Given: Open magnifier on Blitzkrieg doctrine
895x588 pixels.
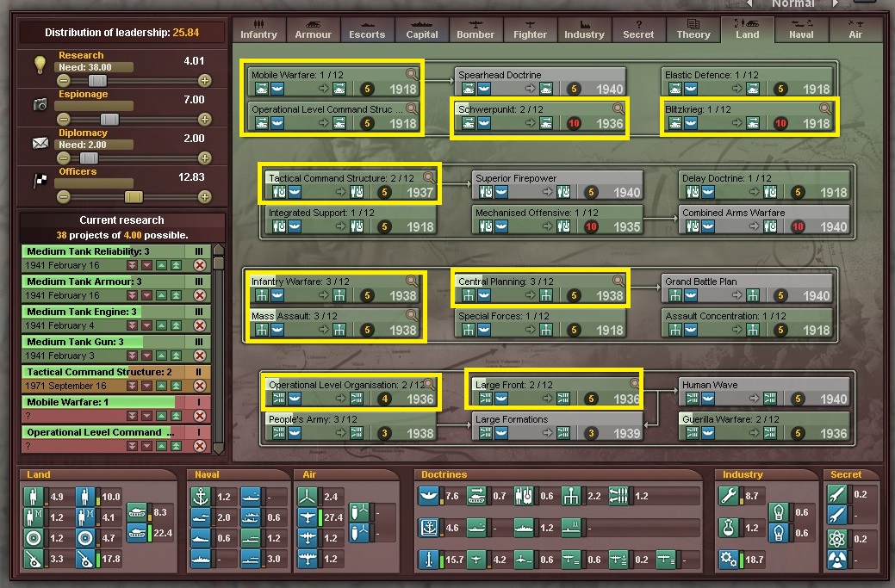Looking at the screenshot, I should click(824, 108).
